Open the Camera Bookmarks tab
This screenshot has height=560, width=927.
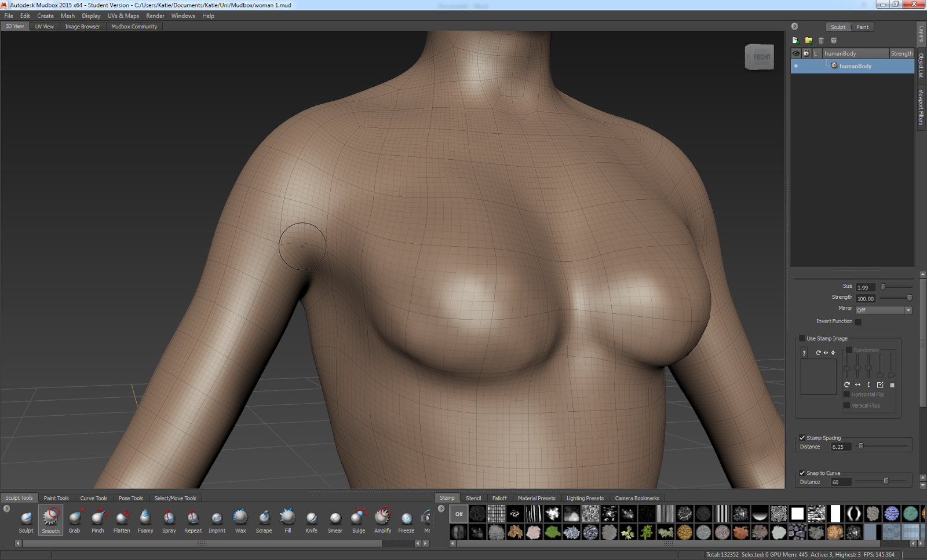(637, 498)
